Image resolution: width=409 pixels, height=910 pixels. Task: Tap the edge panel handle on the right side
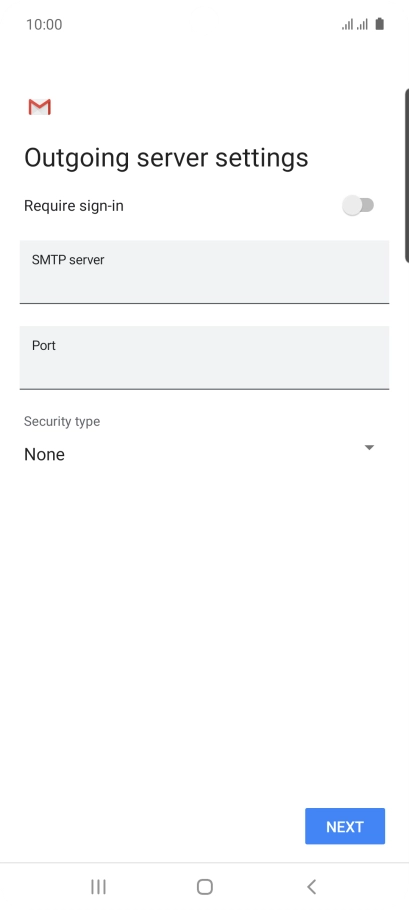pyautogui.click(x=406, y=175)
